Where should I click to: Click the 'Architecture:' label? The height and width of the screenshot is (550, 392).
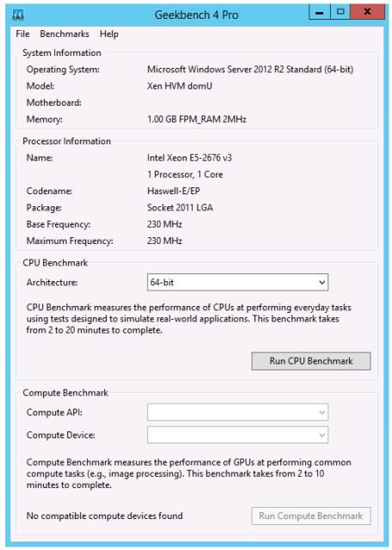point(52,283)
